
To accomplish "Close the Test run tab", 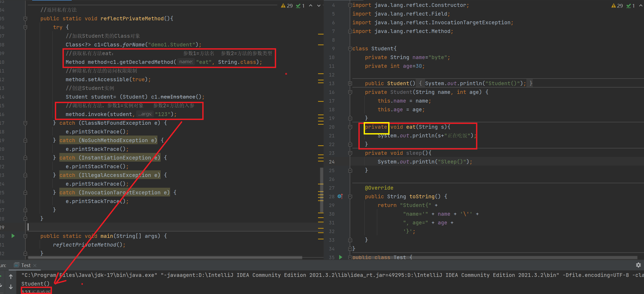I will [35, 265].
